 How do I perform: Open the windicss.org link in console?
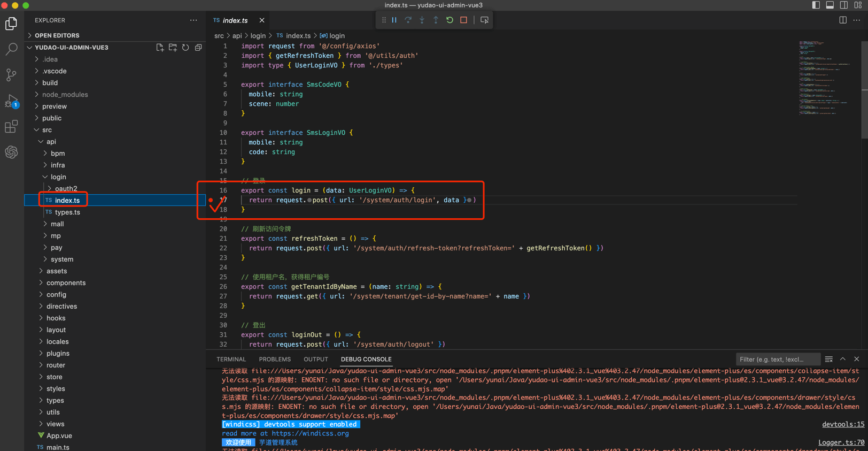coord(309,433)
